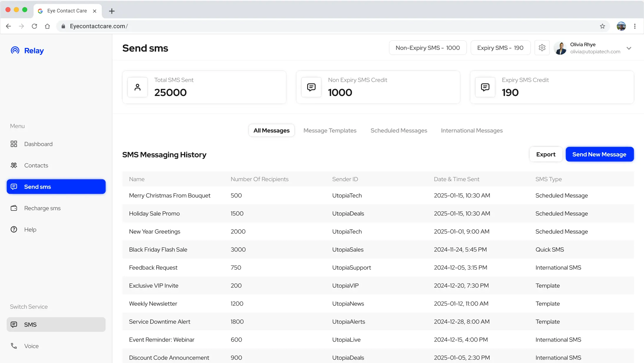Click the browser profile avatar
Image resolution: width=644 pixels, height=363 pixels.
click(x=621, y=26)
